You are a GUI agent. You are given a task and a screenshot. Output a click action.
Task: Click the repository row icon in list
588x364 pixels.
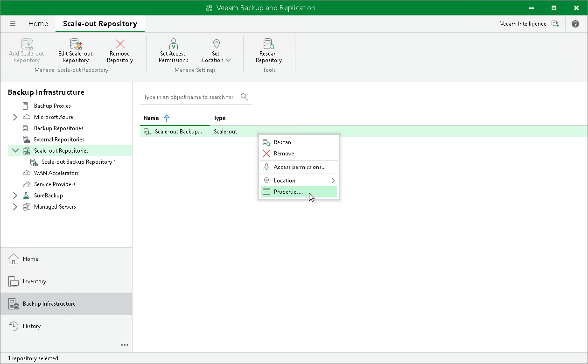pyautogui.click(x=147, y=132)
